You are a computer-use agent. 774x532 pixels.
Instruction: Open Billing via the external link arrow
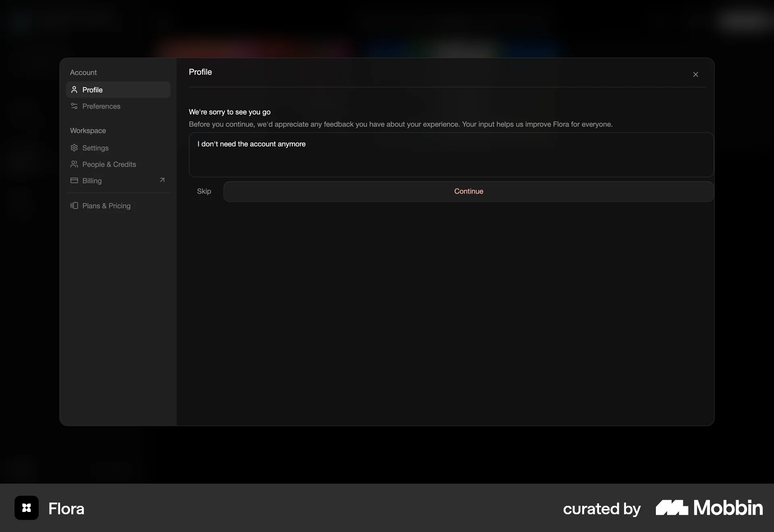click(162, 180)
